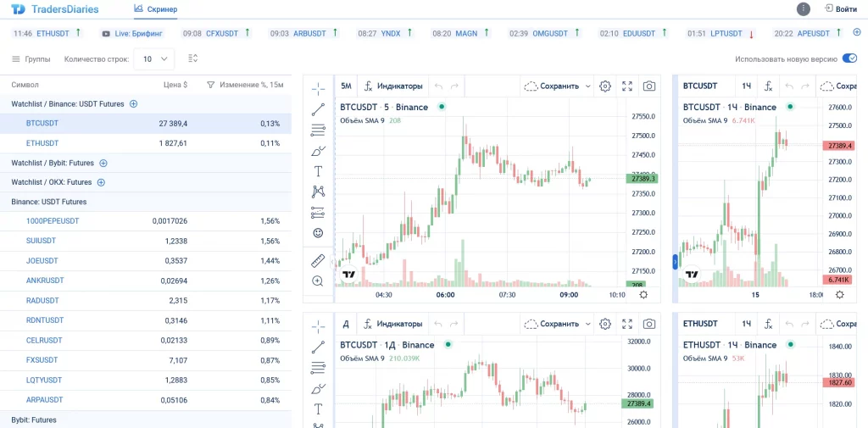
Task: Toggle the new version switch off
Action: 849,58
